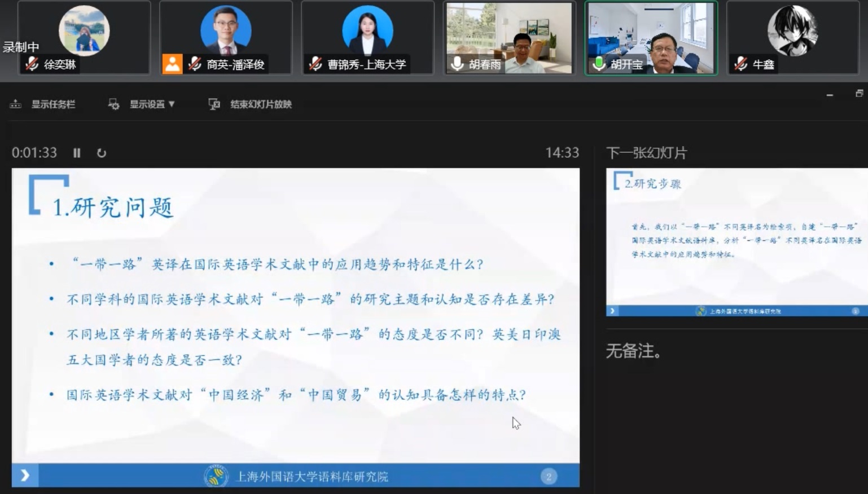
Task: Click 徐奕琳's muted microphone icon
Action: (x=32, y=64)
